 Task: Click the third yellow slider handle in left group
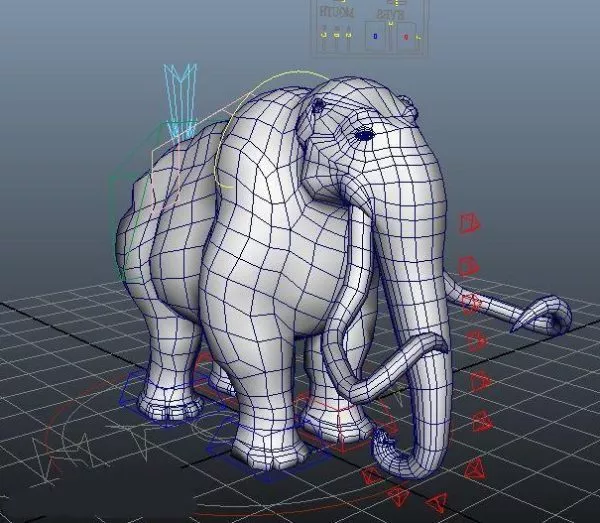[348, 35]
